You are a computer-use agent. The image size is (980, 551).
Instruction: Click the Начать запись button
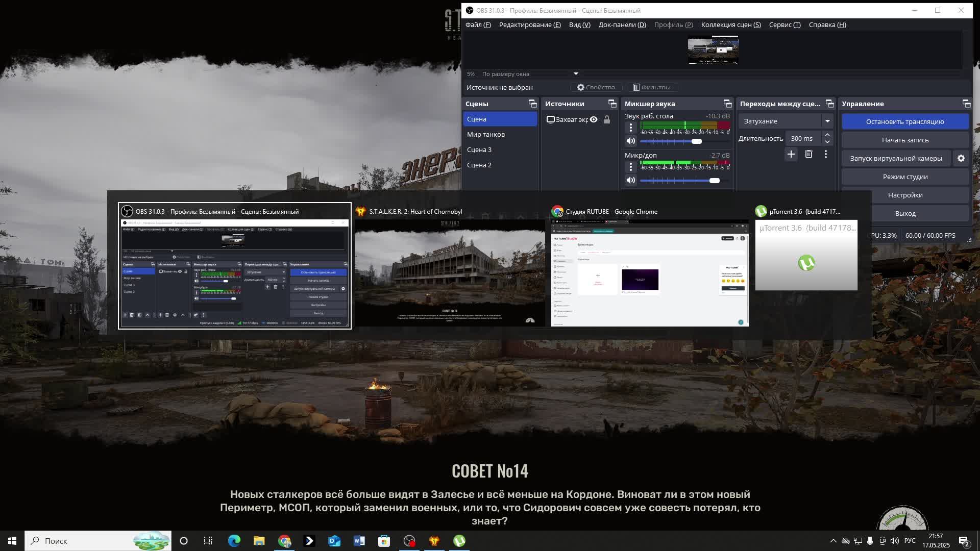point(904,140)
